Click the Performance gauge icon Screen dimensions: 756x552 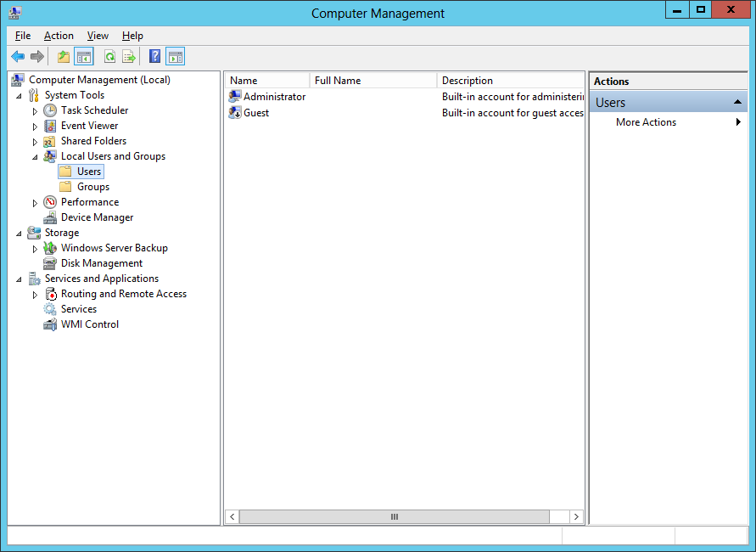(50, 202)
